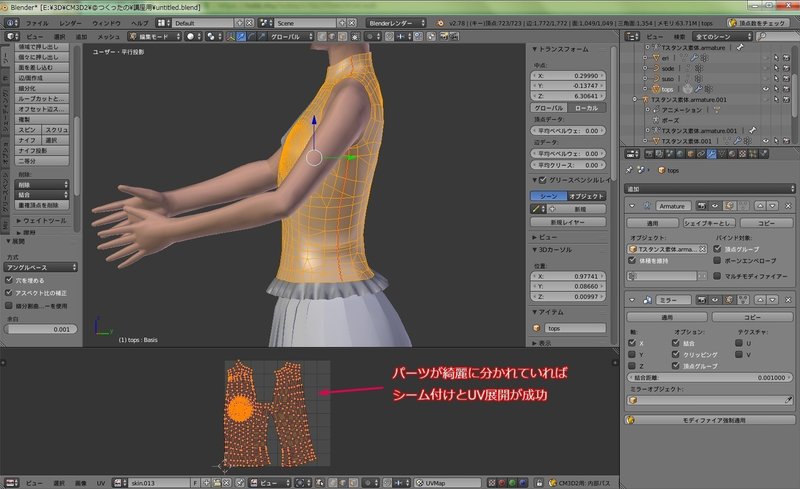This screenshot has height=489, width=800.
Task: Click the red channel dot in UV header
Action: pos(501,482)
